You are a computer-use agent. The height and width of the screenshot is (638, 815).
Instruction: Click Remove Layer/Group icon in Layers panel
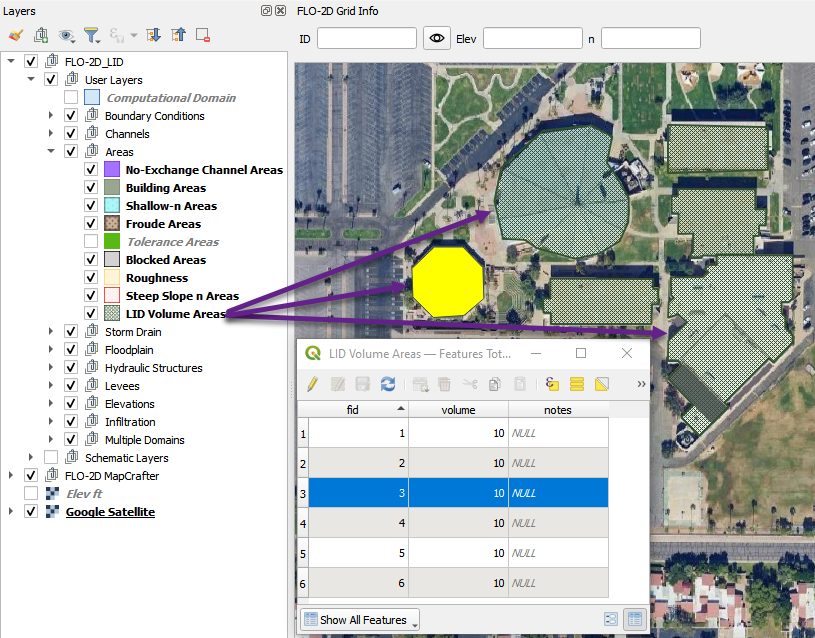tap(203, 35)
